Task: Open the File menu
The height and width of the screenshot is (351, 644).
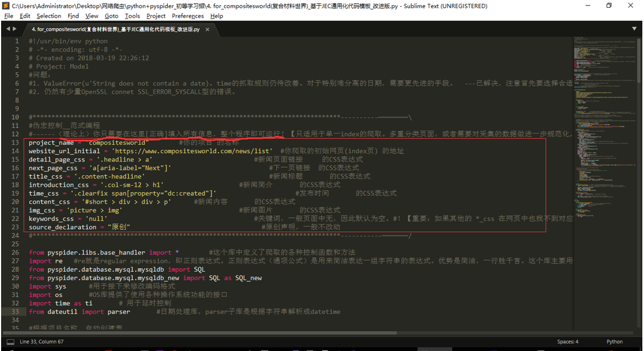Action: tap(9, 16)
